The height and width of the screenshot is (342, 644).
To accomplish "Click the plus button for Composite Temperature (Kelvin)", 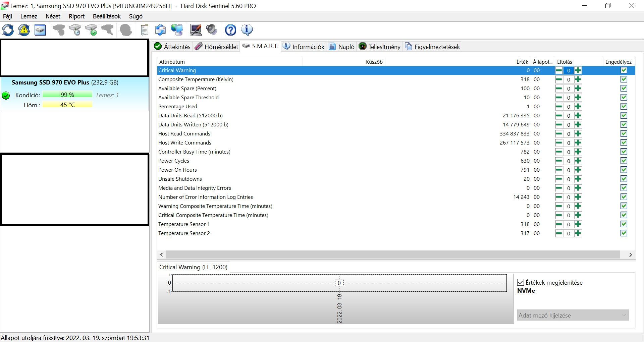I will [578, 79].
